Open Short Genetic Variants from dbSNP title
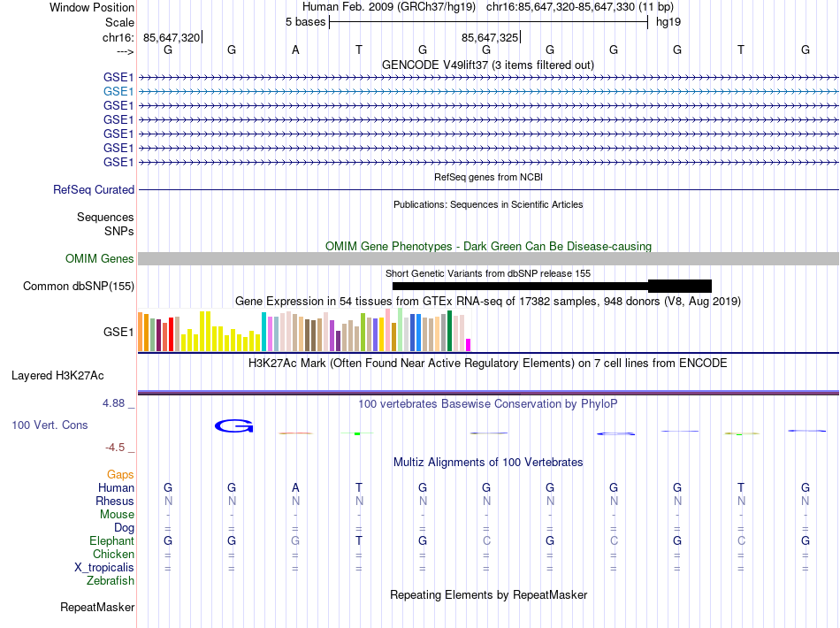This screenshot has height=628, width=840. coord(488,273)
